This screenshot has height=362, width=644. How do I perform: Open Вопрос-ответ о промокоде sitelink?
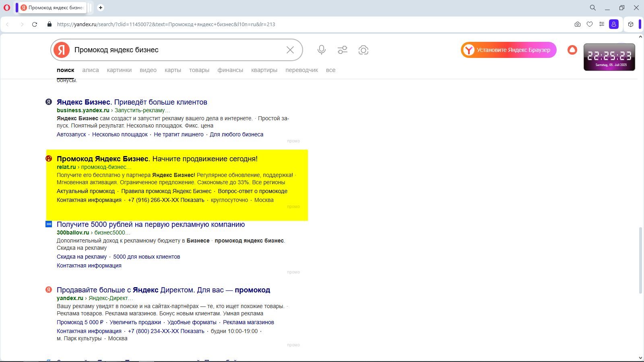click(x=253, y=191)
